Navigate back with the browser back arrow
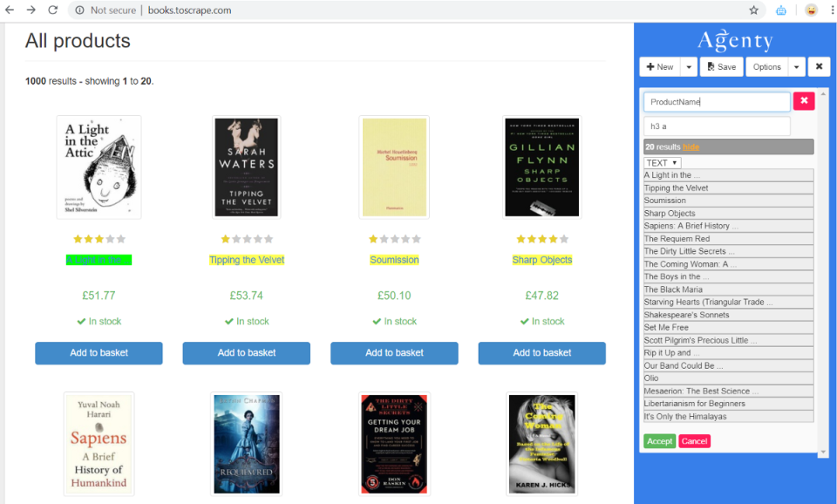The image size is (837, 504). tap(10, 11)
